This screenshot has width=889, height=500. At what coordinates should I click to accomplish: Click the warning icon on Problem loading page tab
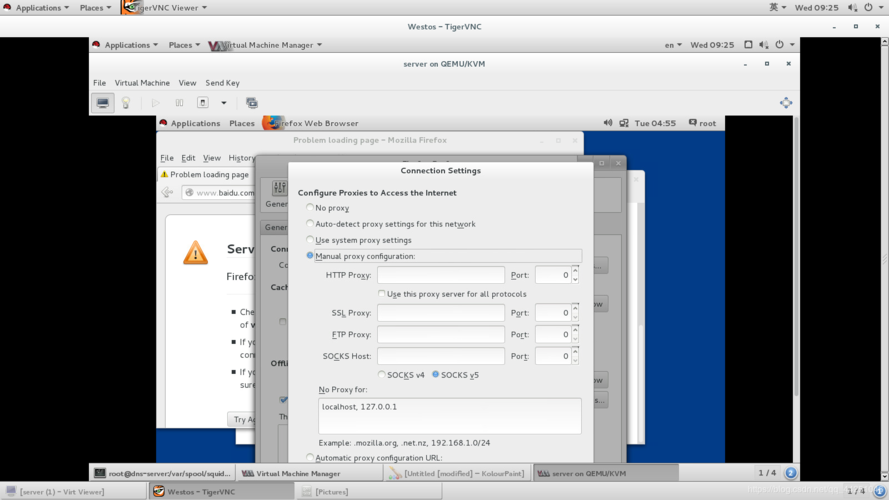164,175
